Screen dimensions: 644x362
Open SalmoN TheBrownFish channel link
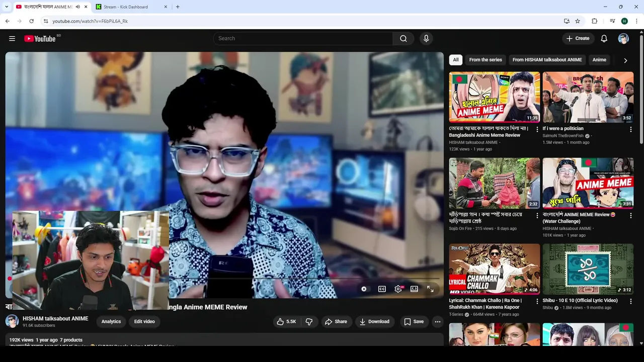pos(563,136)
